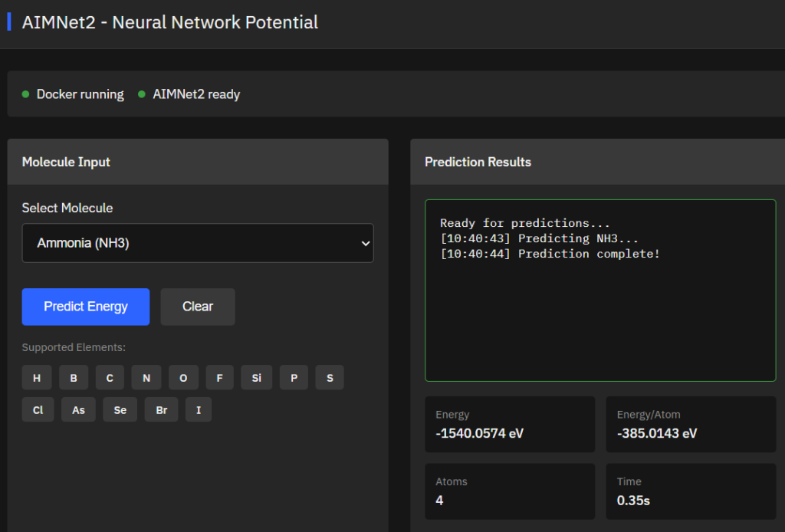Click the Predict Energy button
Viewport: 785px width, 532px height.
coord(85,307)
